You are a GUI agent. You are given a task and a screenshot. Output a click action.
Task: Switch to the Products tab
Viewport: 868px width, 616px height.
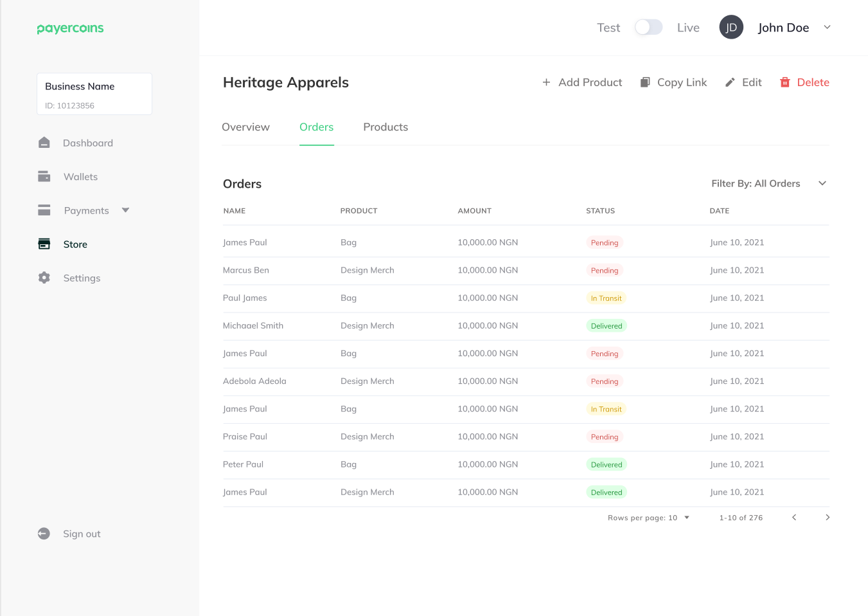385,127
